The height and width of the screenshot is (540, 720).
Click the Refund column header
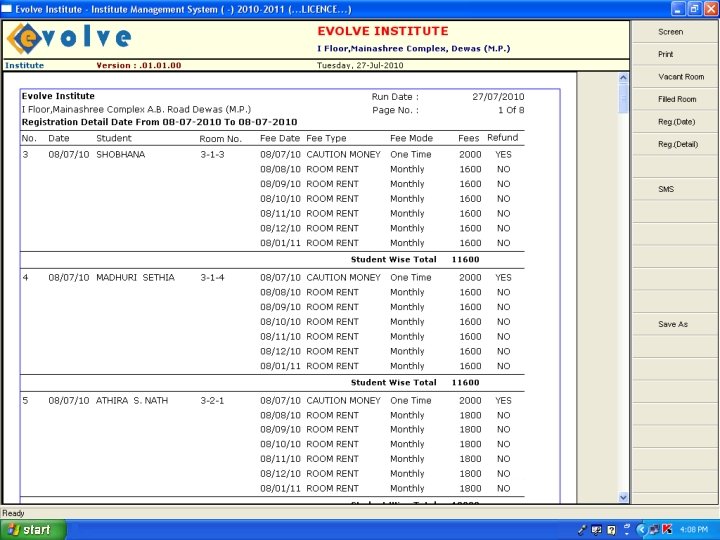coord(502,138)
